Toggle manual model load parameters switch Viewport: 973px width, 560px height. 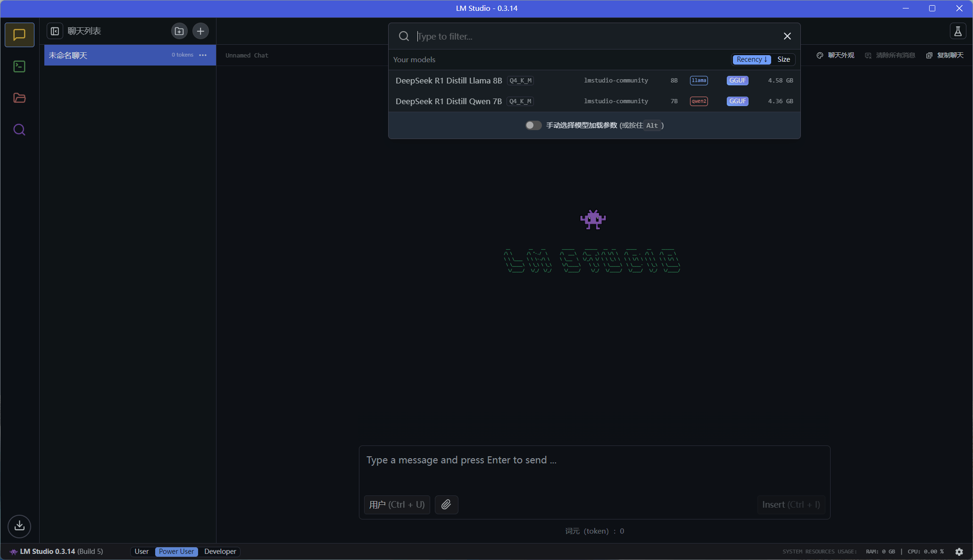(533, 125)
